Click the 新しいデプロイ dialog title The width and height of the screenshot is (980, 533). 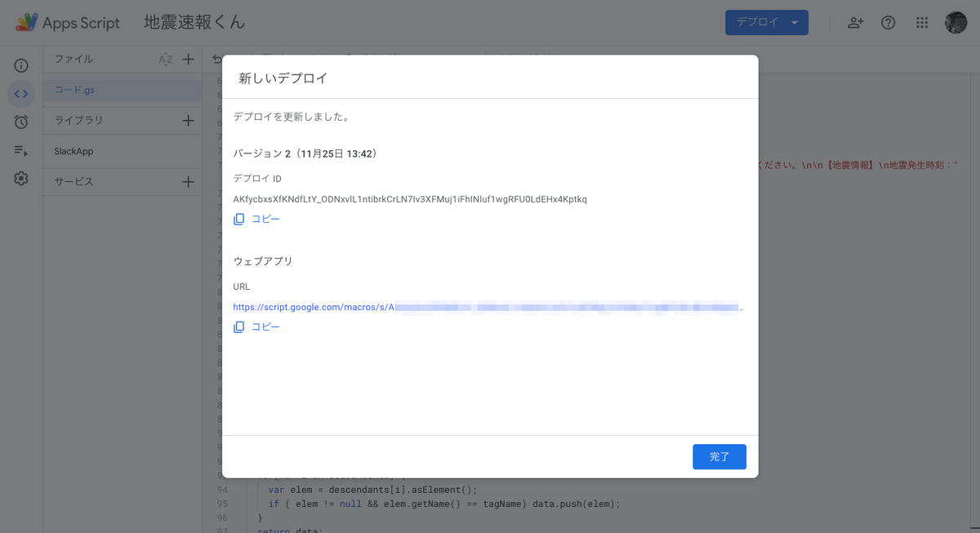[x=283, y=78]
